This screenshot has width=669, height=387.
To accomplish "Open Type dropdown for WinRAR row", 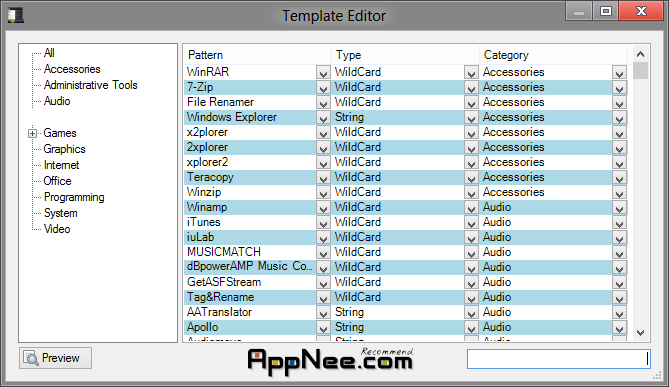I will [x=471, y=73].
